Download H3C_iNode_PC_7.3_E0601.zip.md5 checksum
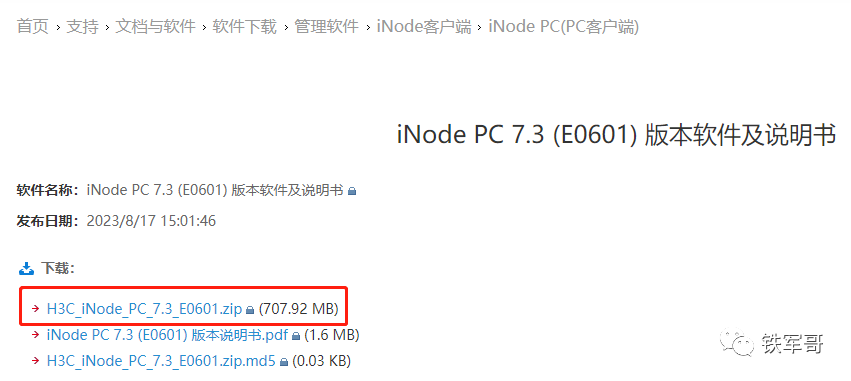Screen dimensions: 851x381 [161, 361]
